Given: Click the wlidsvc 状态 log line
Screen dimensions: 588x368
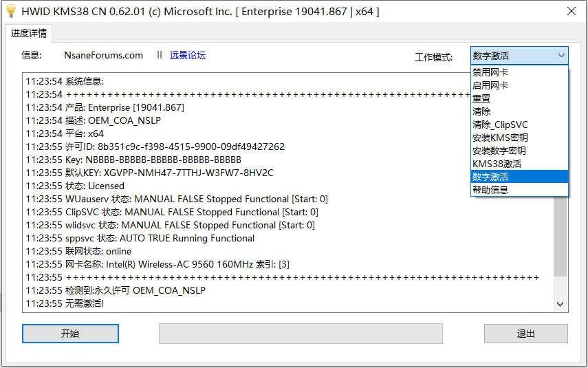Looking at the screenshot, I should coord(171,226).
